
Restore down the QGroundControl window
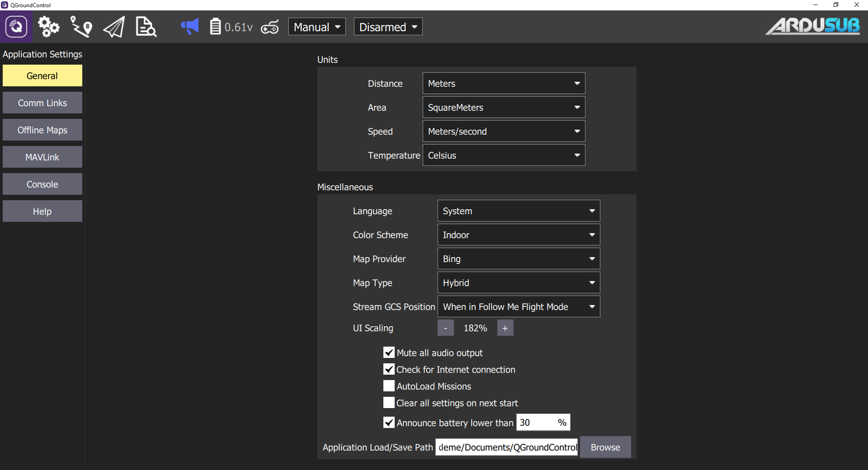click(x=836, y=5)
